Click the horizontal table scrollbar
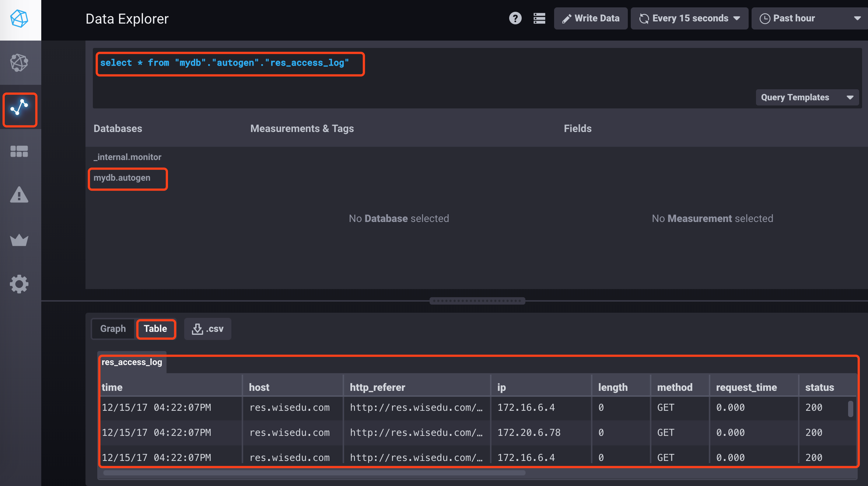The width and height of the screenshot is (868, 486). tap(314, 473)
